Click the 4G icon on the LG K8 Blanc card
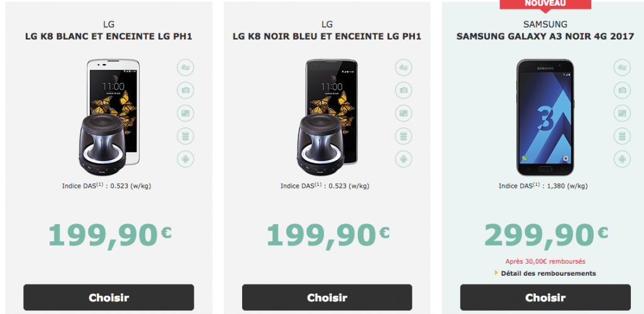The image size is (644, 314). tap(186, 67)
